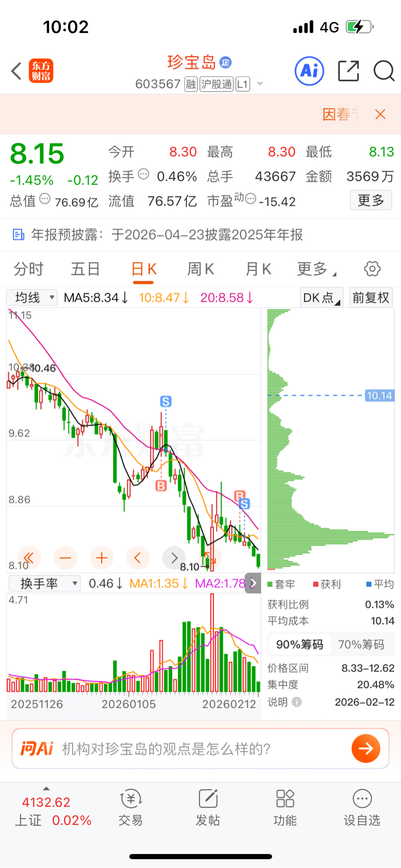This screenshot has height=868, width=401.
Task: Tap the chip date 2026-02-12
Action: (x=365, y=703)
